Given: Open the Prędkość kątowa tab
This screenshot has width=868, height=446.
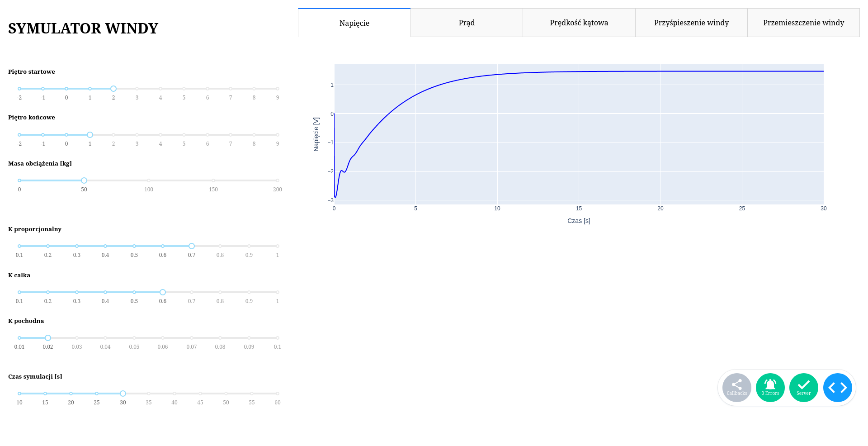Looking at the screenshot, I should point(579,23).
